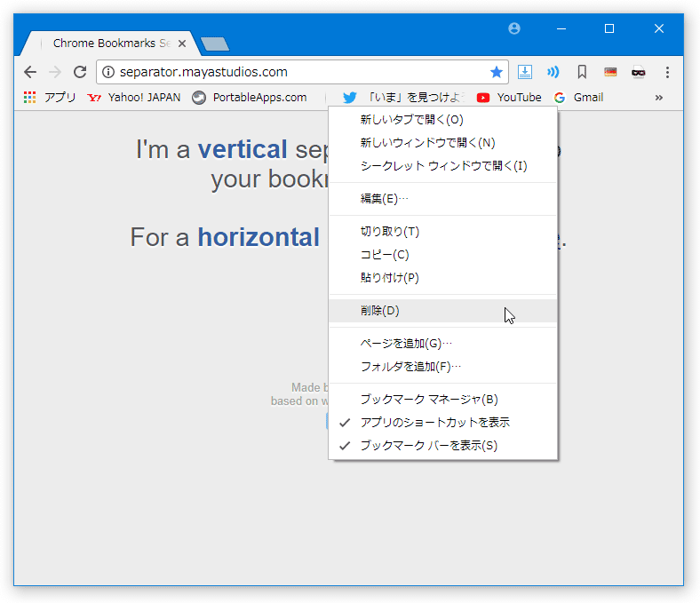Select the Chrome Bookmarks Separator tab
Image resolution: width=700 pixels, height=603 pixels.
[x=112, y=44]
